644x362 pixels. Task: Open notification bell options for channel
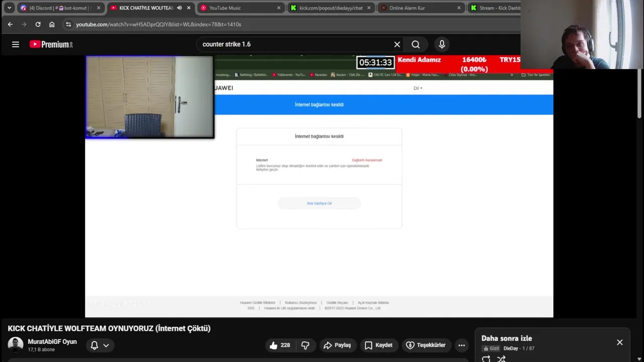100,345
